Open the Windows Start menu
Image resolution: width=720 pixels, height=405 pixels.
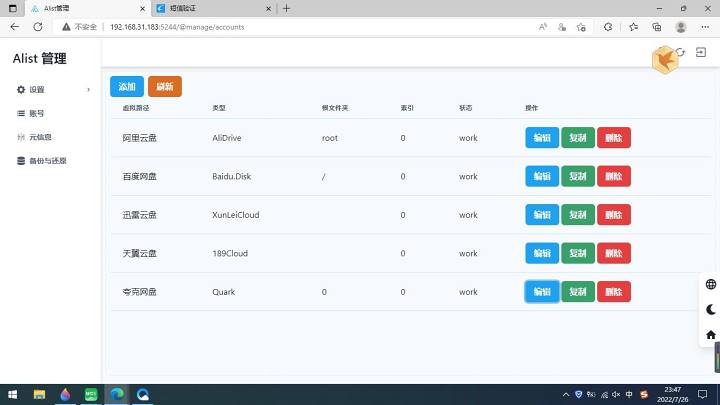click(x=13, y=394)
